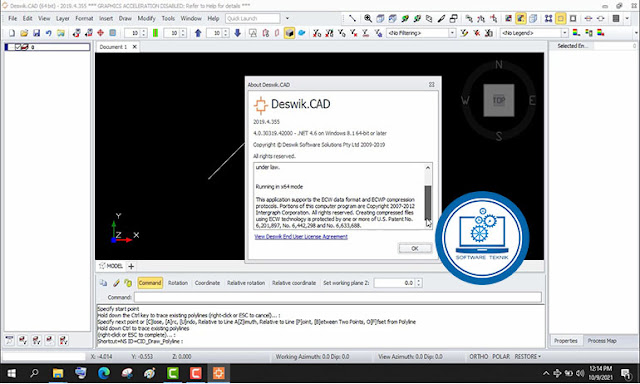Add a new layout with plus button

coord(131,266)
